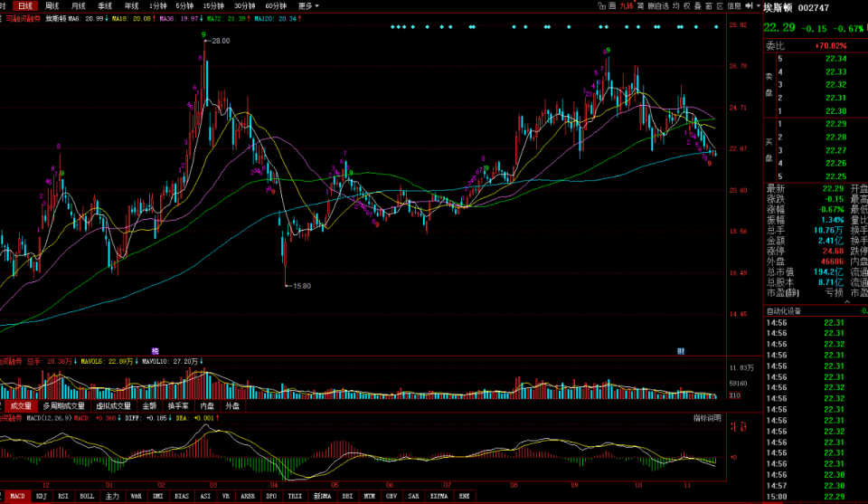
Task: Switch indicator to ARBR tab
Action: (248, 496)
